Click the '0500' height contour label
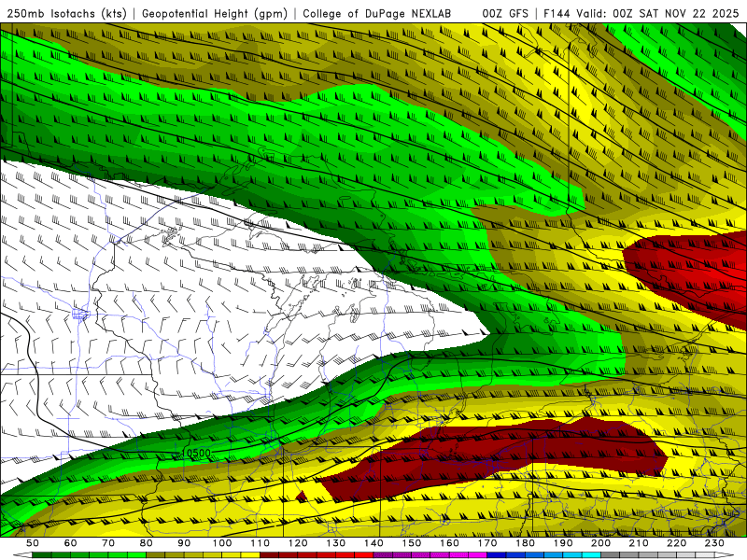This screenshot has width=747, height=560. click(x=198, y=453)
